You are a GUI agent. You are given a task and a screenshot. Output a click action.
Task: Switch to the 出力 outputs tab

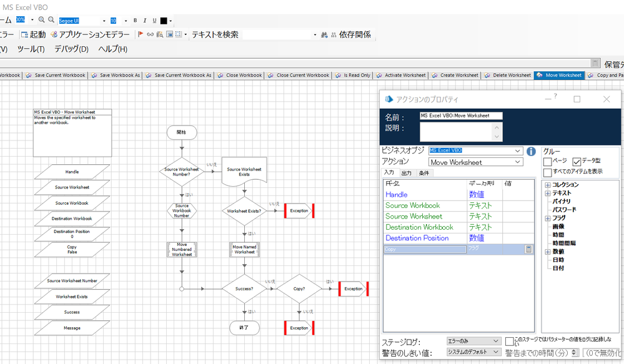(406, 173)
